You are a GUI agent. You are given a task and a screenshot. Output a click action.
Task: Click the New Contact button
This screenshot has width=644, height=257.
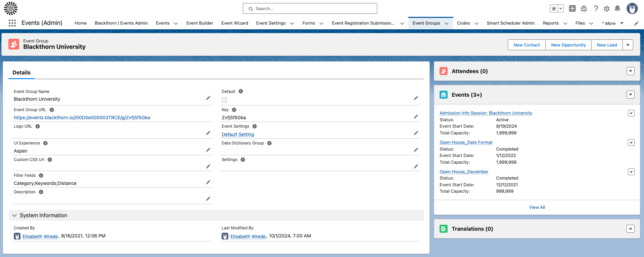click(x=526, y=45)
